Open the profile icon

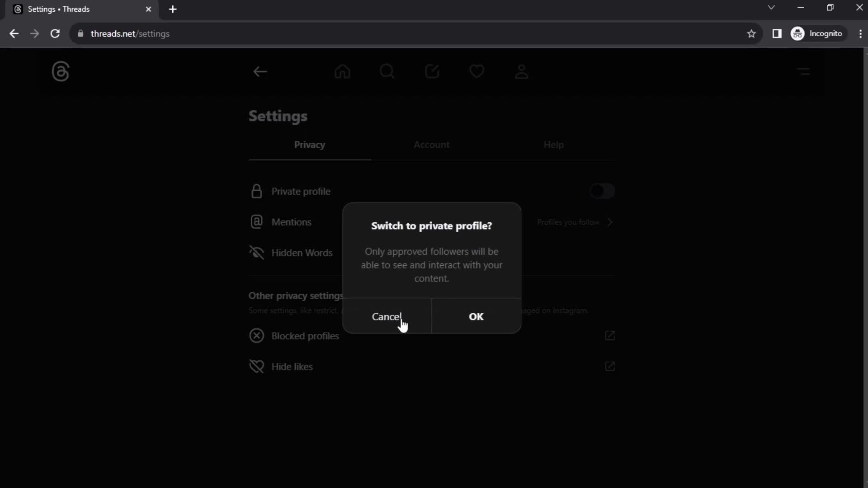point(522,71)
